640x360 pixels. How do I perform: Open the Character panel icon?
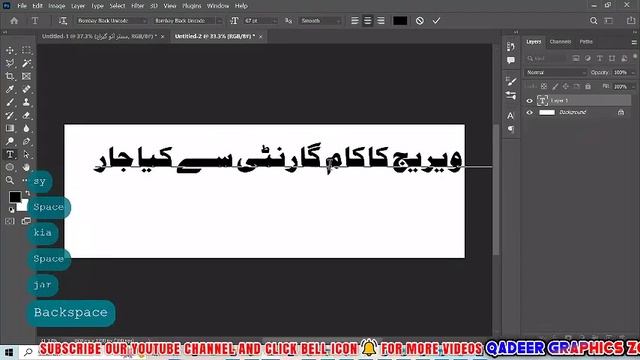[x=511, y=116]
